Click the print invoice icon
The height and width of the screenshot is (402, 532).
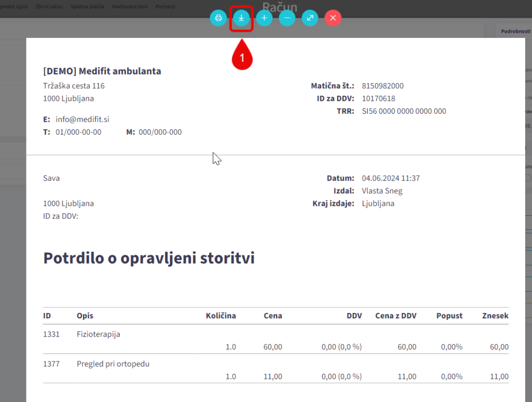pyautogui.click(x=218, y=18)
